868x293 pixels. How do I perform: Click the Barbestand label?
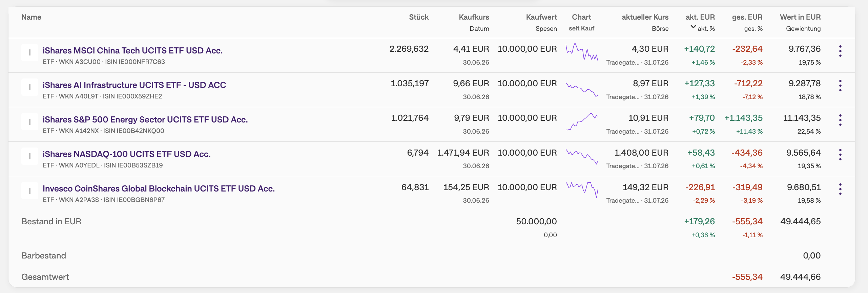click(x=44, y=256)
